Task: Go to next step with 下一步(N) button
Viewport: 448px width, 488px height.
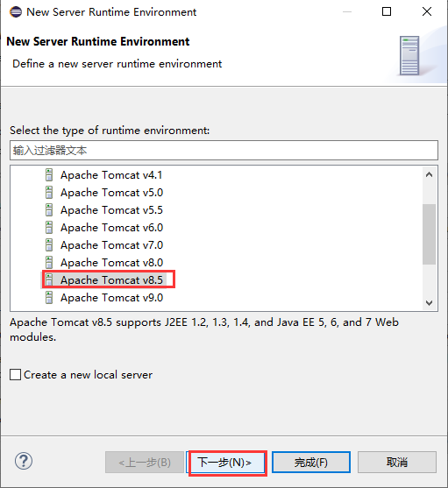Action: [228, 463]
